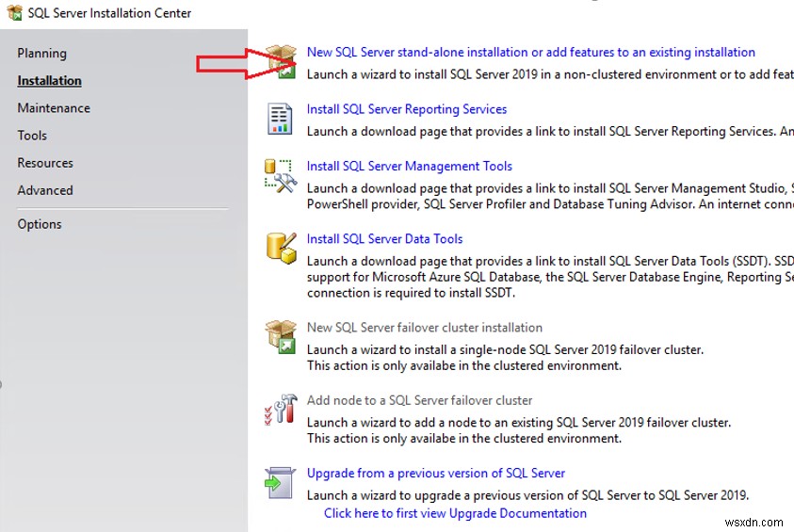
Task: Click the Add node tools checklist icon
Action: point(281,409)
